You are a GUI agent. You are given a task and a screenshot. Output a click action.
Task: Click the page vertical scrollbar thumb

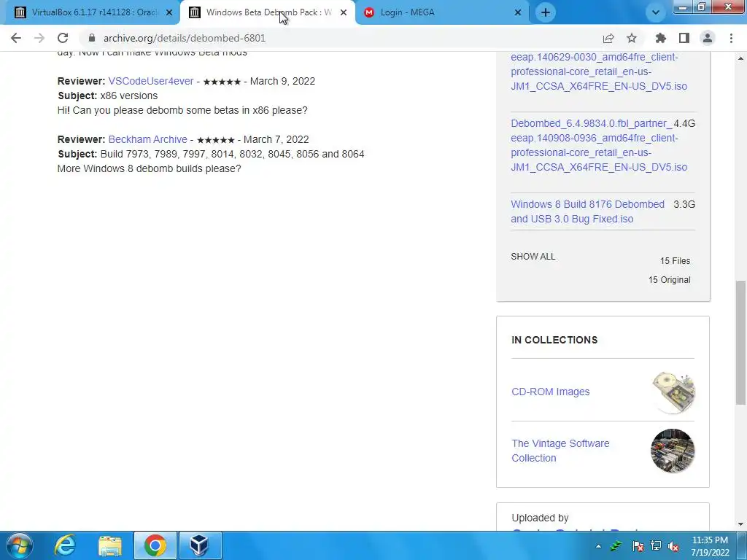(741, 342)
